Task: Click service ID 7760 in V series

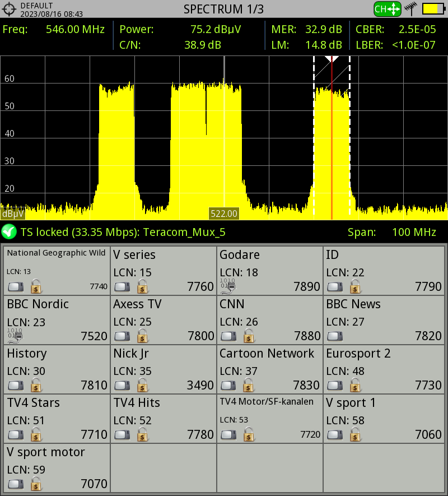Action: tap(200, 286)
